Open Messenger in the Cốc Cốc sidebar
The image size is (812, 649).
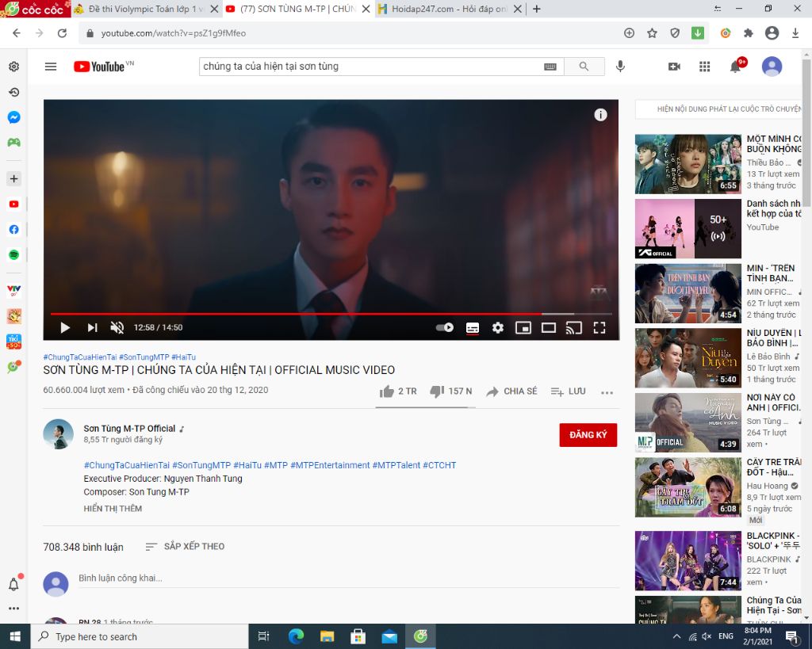pos(14,117)
